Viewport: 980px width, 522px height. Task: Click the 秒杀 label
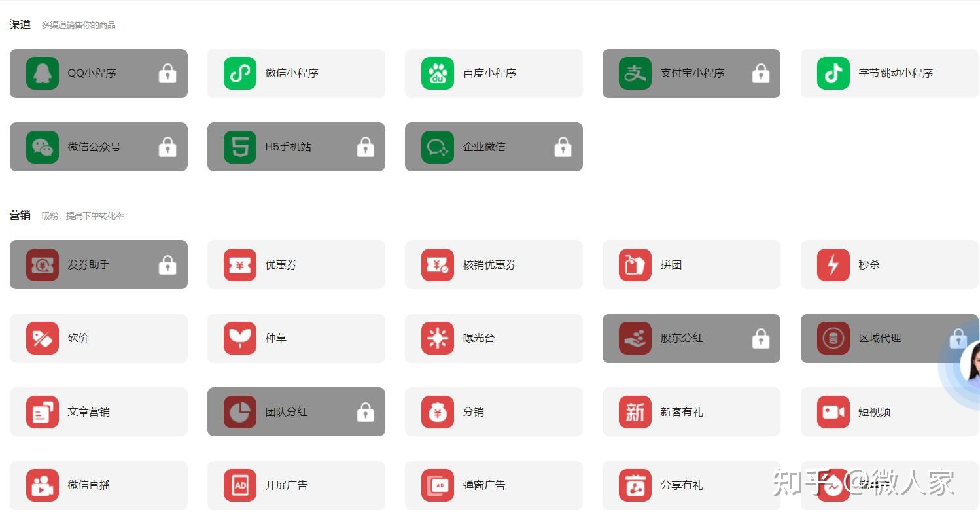click(x=869, y=265)
